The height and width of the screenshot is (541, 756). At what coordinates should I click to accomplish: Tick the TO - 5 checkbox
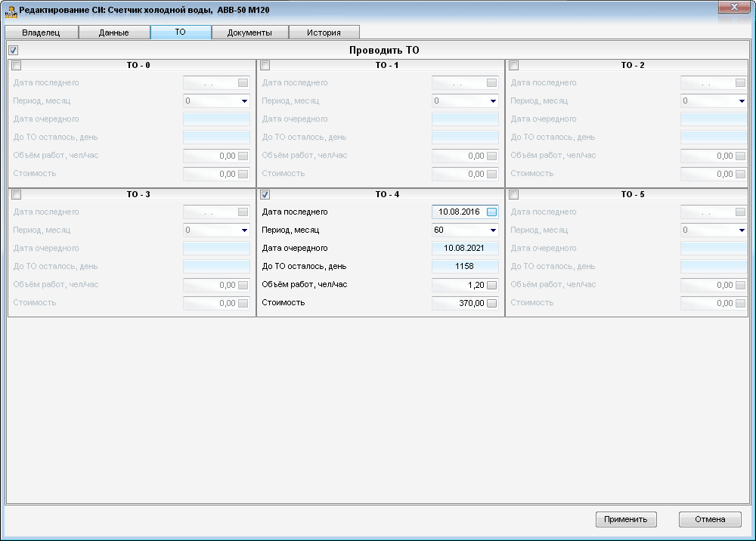click(514, 195)
